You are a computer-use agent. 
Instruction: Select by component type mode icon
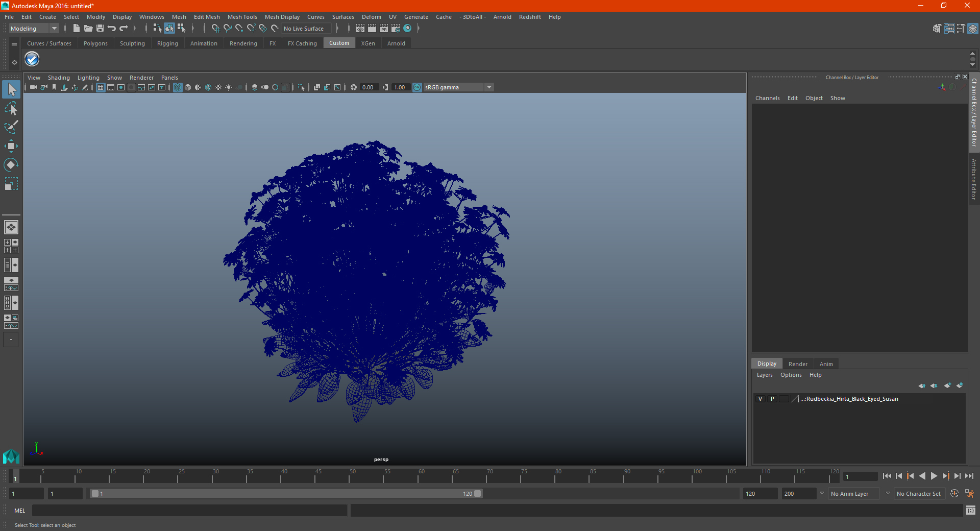pos(181,29)
